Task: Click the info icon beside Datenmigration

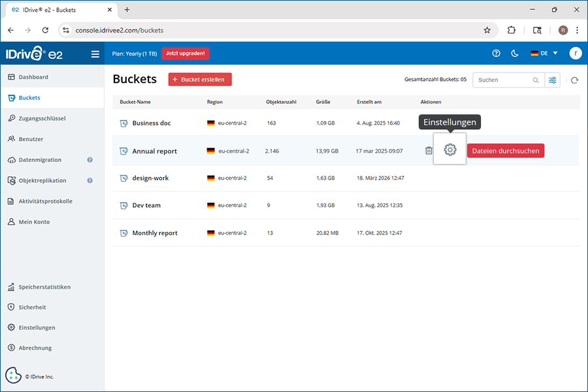Action: pos(90,160)
